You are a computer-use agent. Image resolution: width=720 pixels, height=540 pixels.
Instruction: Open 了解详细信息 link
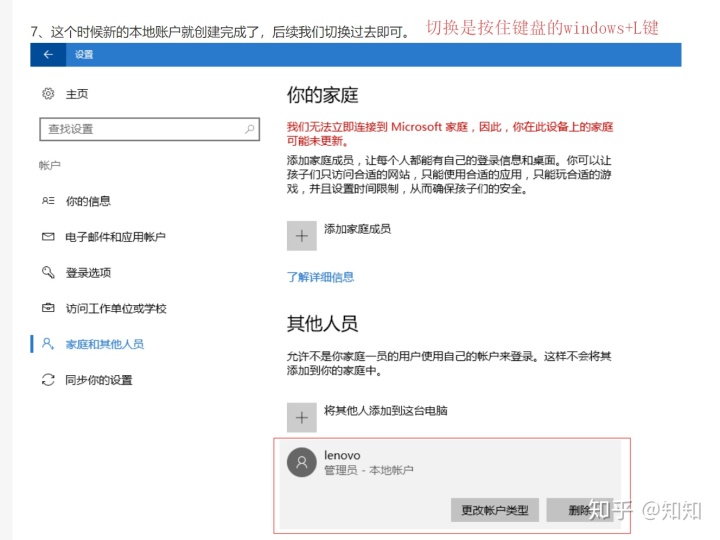point(321,277)
